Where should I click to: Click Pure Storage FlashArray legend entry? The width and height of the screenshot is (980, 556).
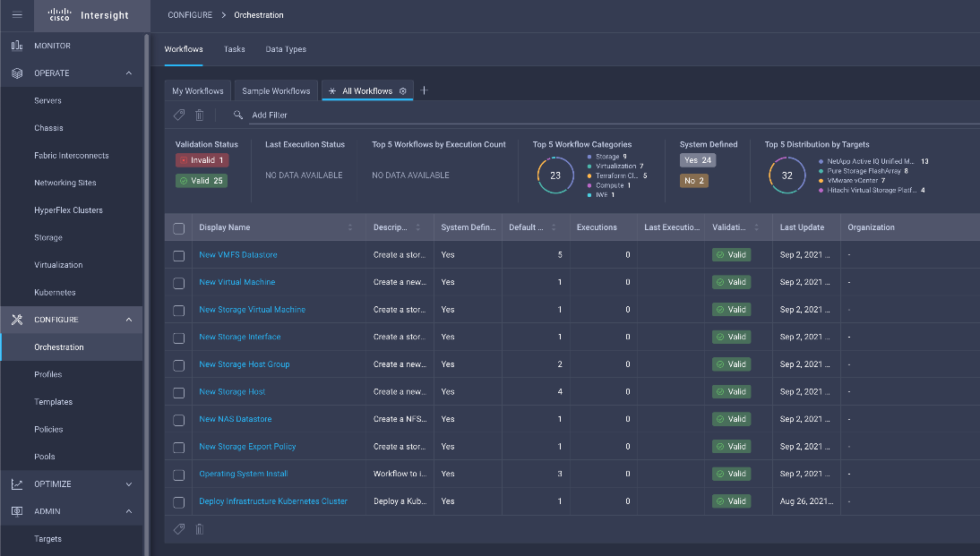coord(864,171)
